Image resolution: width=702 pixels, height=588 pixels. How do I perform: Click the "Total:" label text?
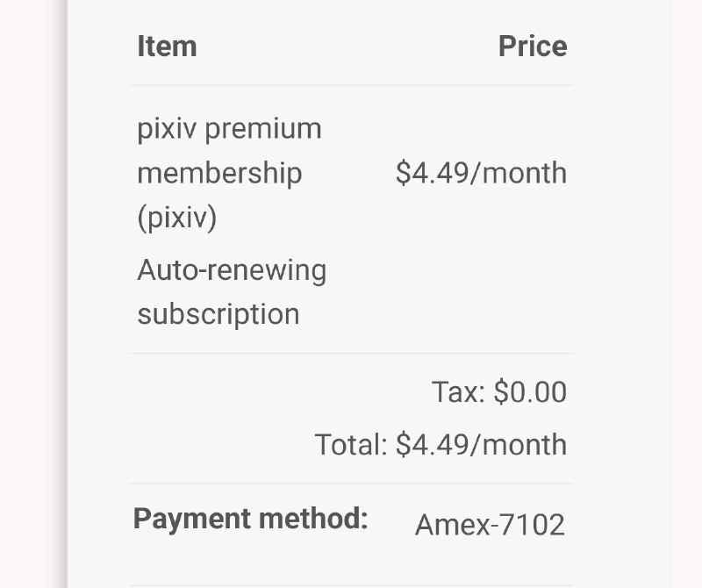tap(351, 445)
